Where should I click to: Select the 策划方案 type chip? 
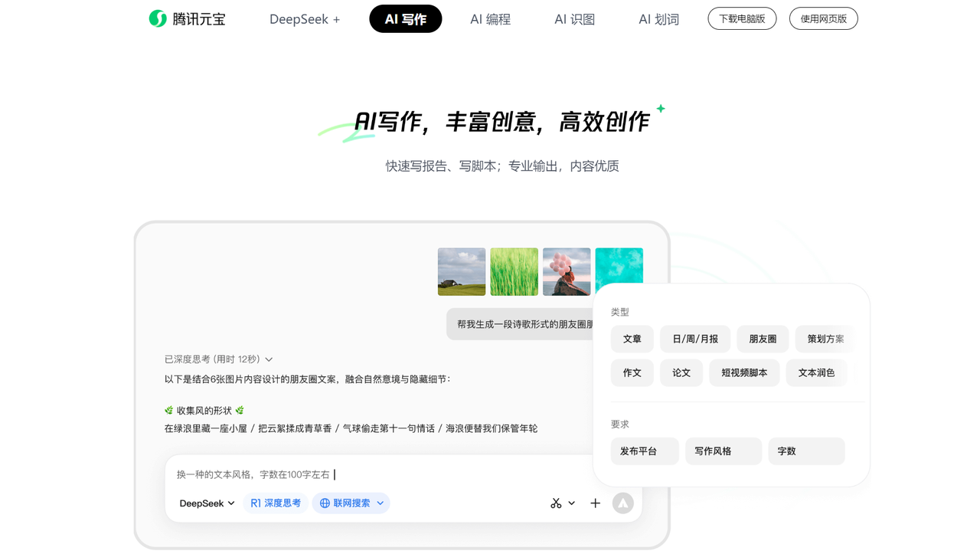[825, 339]
